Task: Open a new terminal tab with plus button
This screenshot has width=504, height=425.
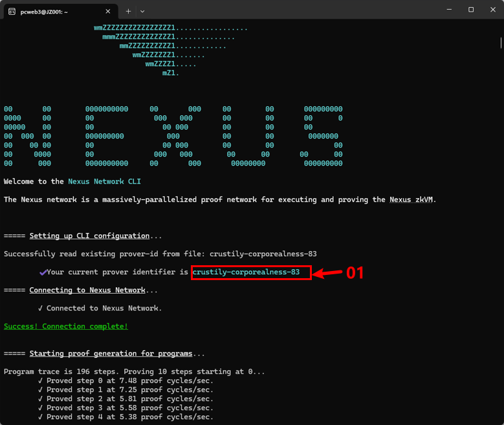Action: coord(128,12)
